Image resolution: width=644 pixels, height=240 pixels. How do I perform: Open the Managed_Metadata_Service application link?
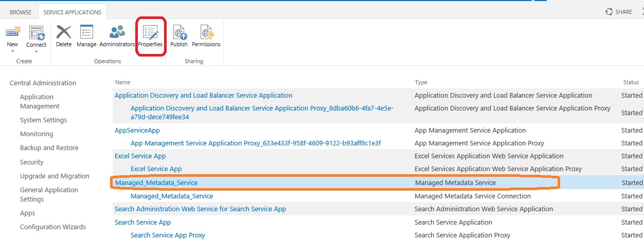pyautogui.click(x=156, y=182)
